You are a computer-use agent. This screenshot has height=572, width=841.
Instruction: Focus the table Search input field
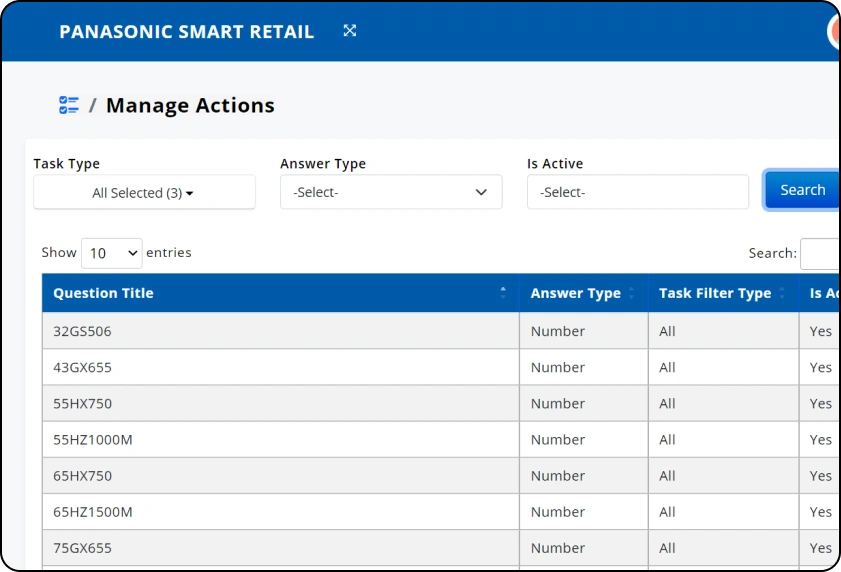(820, 253)
